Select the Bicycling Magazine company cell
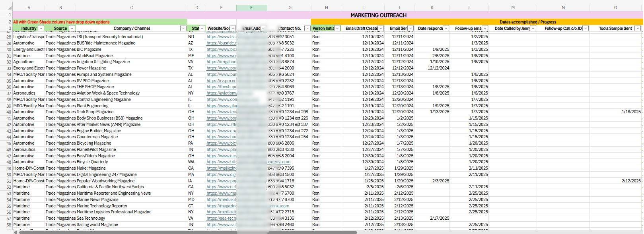Viewport: 644px width, 234px height. tap(132, 143)
